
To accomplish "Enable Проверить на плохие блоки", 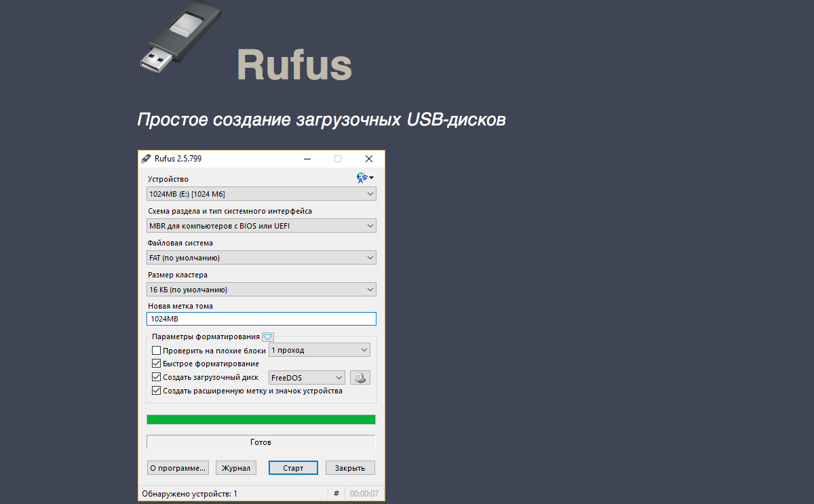I will [x=156, y=349].
